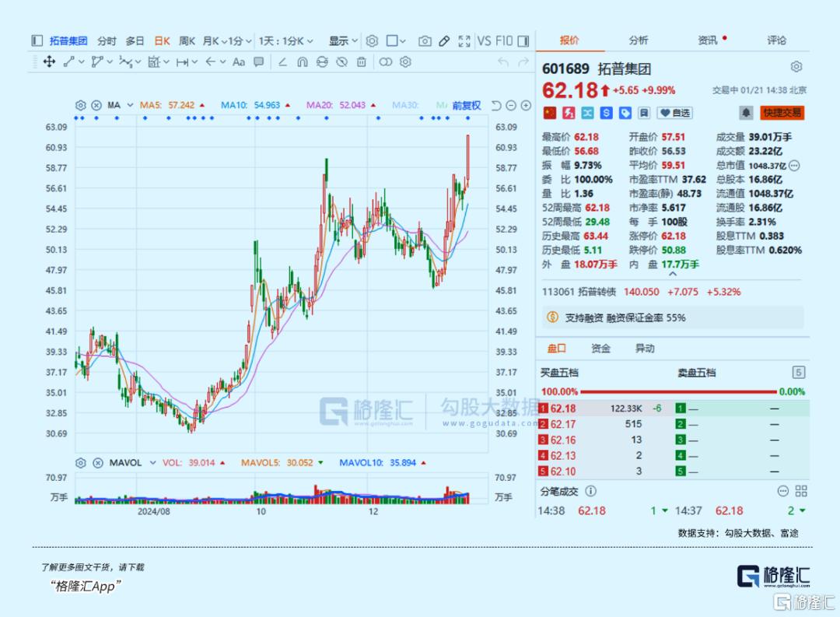Expand the 总市值 more details ellipsis
Screen dimensions: 840x617
(794, 166)
